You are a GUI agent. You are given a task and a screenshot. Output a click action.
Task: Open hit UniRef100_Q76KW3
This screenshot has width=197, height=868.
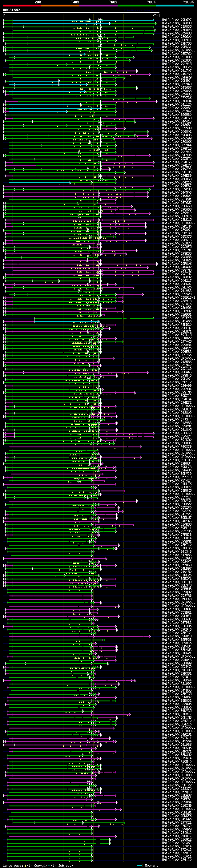click(x=177, y=23)
